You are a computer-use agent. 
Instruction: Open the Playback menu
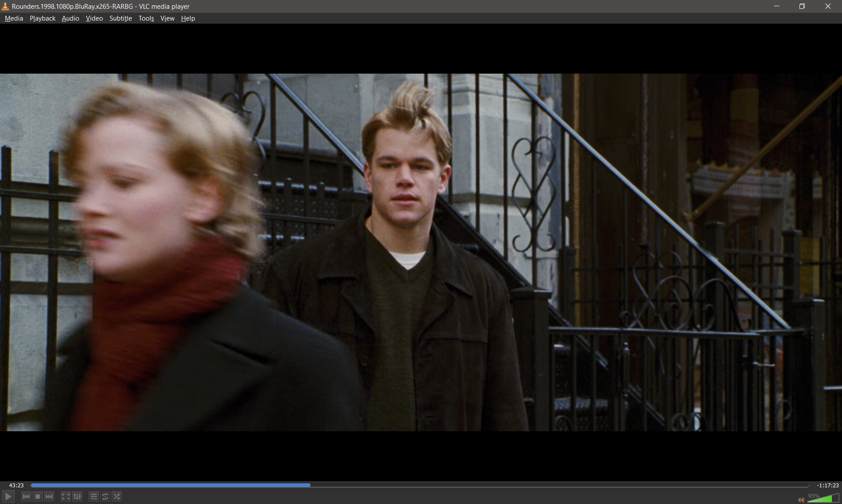(x=43, y=18)
